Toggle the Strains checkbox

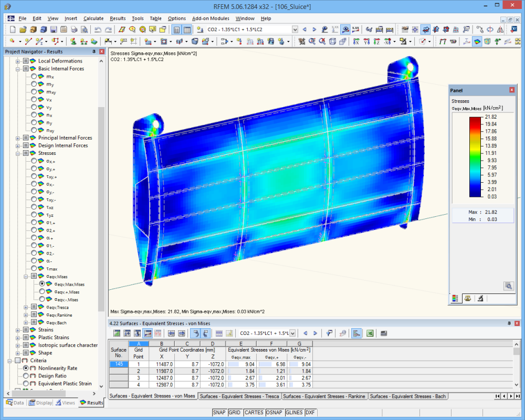coord(26,330)
